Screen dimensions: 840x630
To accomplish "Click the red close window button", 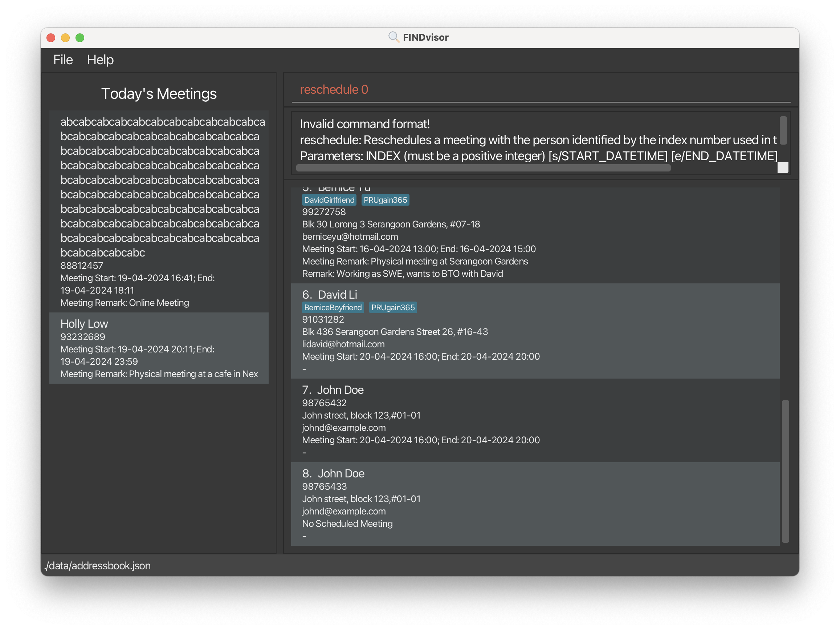I will [x=51, y=38].
